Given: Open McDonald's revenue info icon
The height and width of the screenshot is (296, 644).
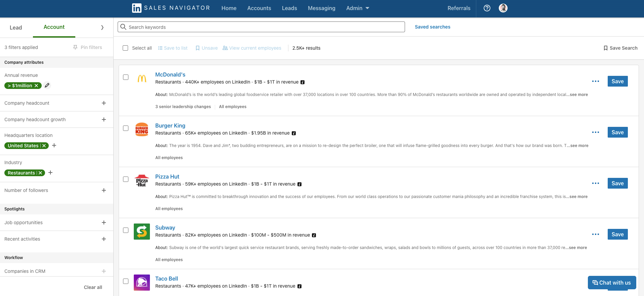Looking at the screenshot, I should [303, 82].
